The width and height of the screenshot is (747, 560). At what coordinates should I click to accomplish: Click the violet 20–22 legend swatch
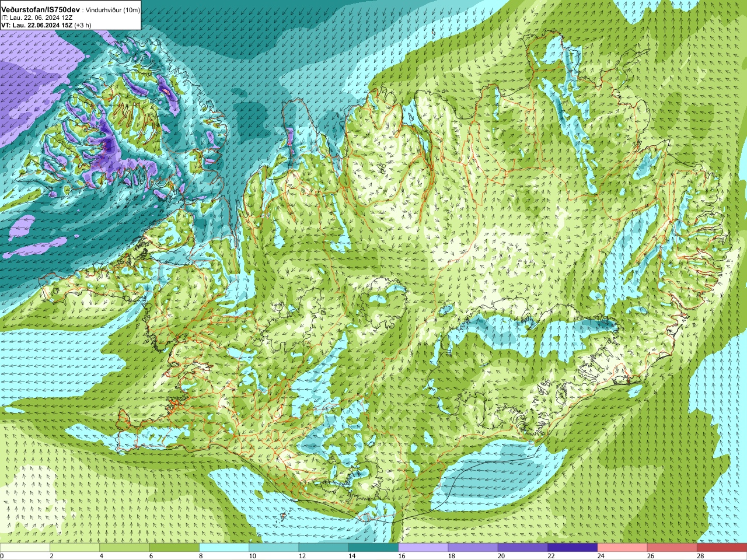tap(523, 547)
